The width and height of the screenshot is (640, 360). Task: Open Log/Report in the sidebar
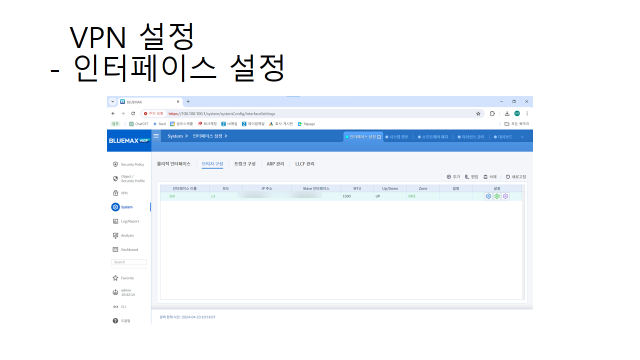click(x=126, y=221)
